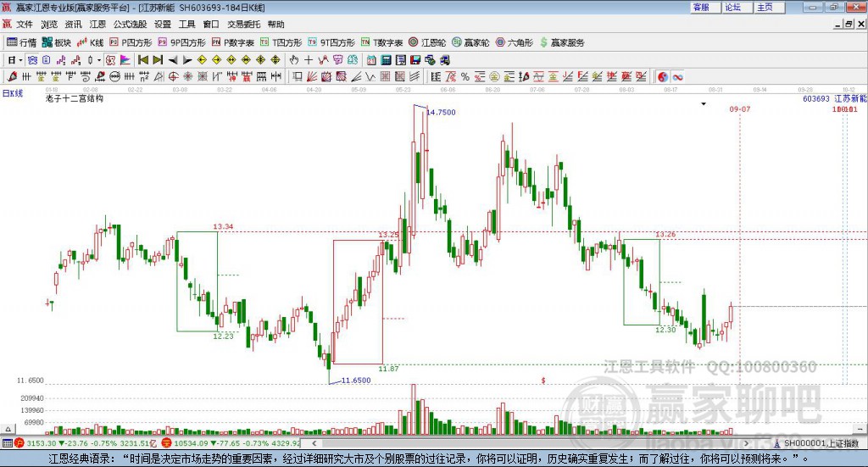Select the zigzag wave line tool
This screenshot has height=467, width=868.
[370, 77]
